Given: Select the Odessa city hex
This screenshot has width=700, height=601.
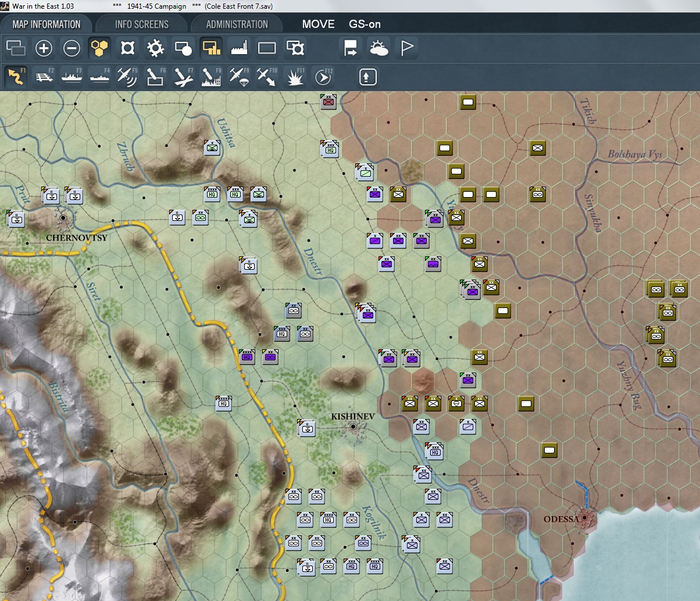Looking at the screenshot, I should (584, 518).
